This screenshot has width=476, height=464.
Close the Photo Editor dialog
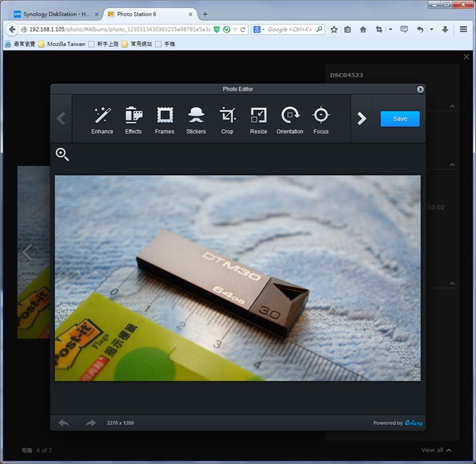pos(420,89)
